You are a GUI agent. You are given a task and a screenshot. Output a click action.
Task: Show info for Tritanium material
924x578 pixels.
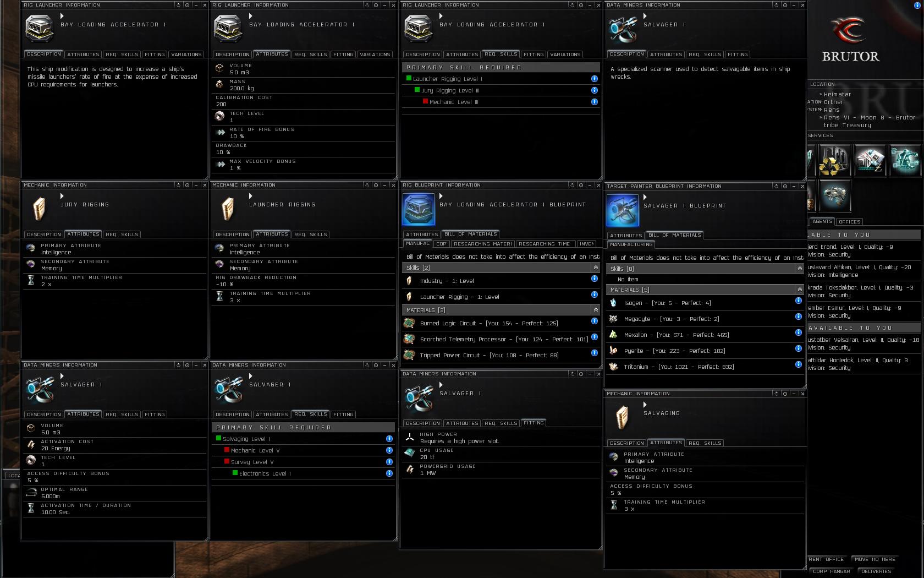(798, 364)
